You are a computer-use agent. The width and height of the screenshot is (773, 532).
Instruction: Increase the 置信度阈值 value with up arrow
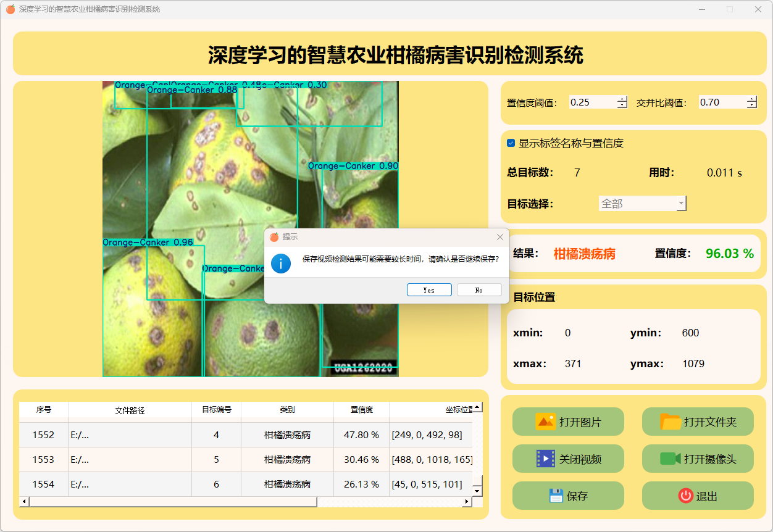(x=622, y=99)
